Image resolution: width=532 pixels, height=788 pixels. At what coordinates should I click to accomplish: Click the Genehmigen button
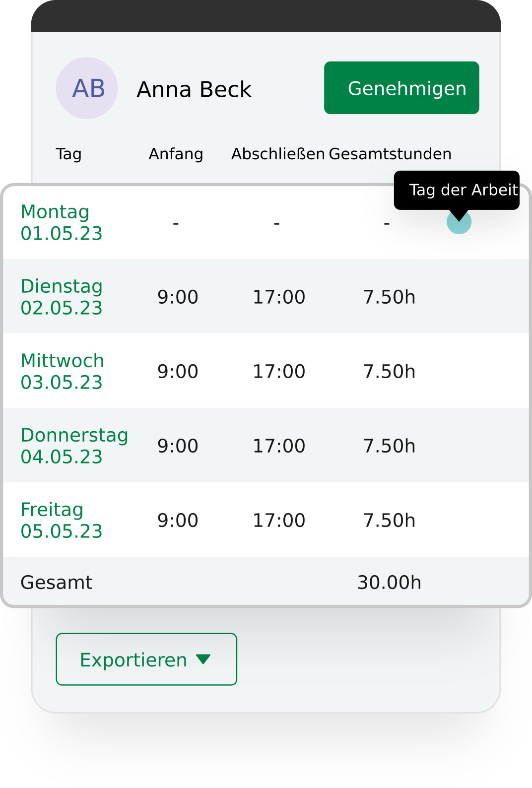click(401, 88)
